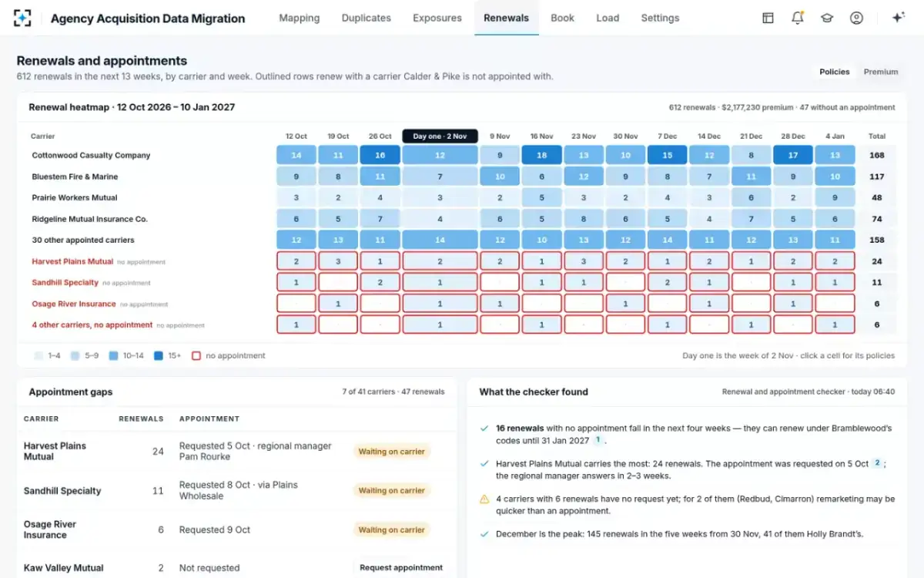This screenshot has width=924, height=578.
Task: Click the '5–9' legend swatch
Action: click(x=75, y=356)
